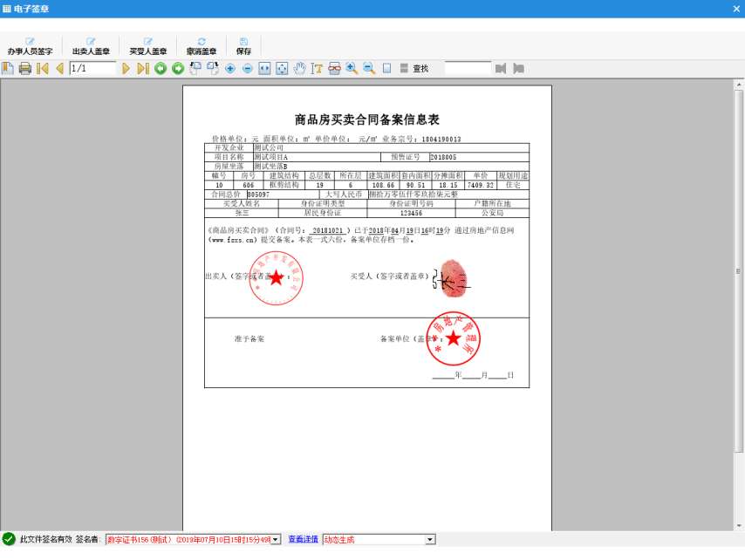
Task: Go to the first page
Action: click(42, 68)
